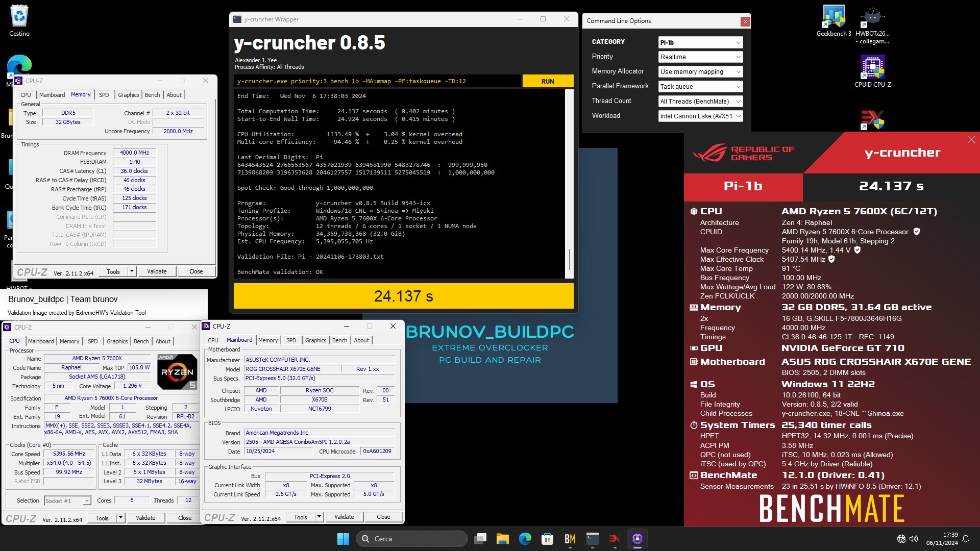
Task: Expand Tools arrow in Memory CPU-Z window
Action: [x=132, y=271]
